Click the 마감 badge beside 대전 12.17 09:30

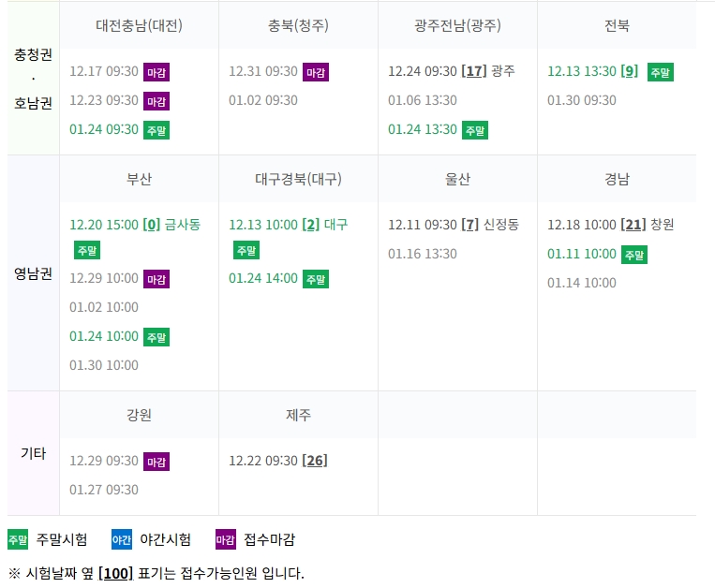pyautogui.click(x=156, y=72)
